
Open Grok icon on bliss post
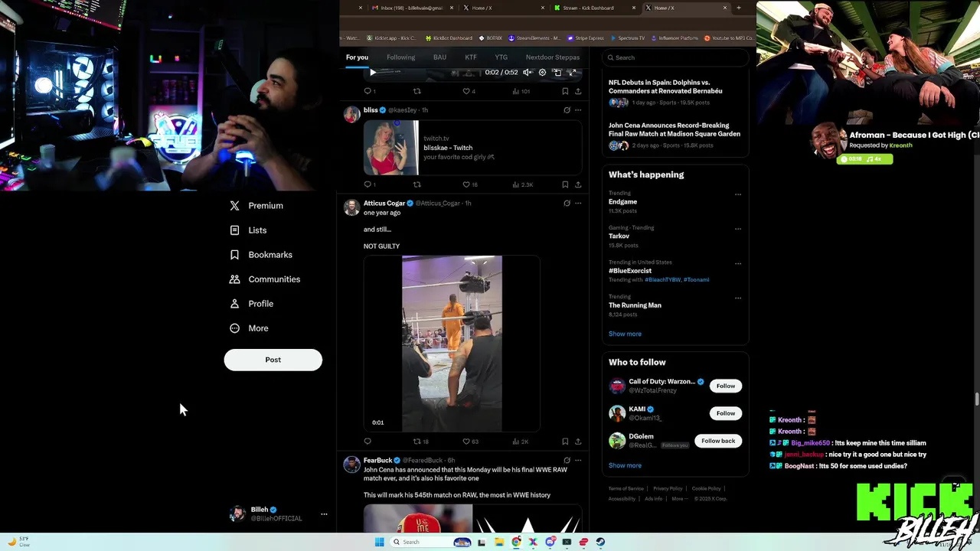click(x=567, y=110)
